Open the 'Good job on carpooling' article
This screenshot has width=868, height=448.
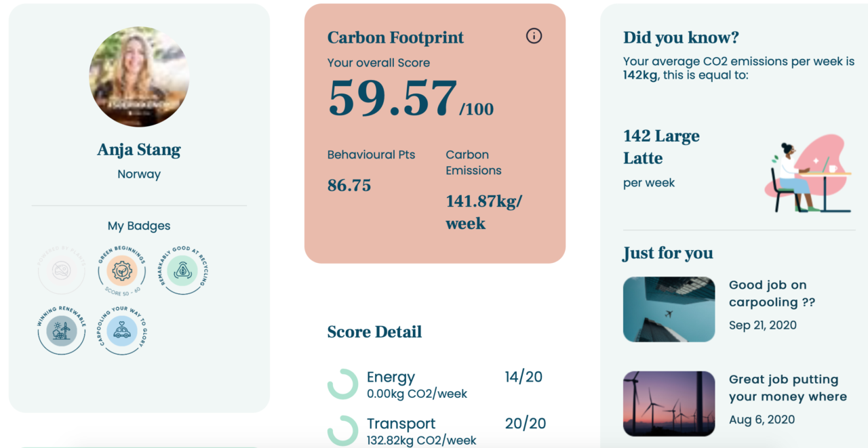tap(772, 293)
